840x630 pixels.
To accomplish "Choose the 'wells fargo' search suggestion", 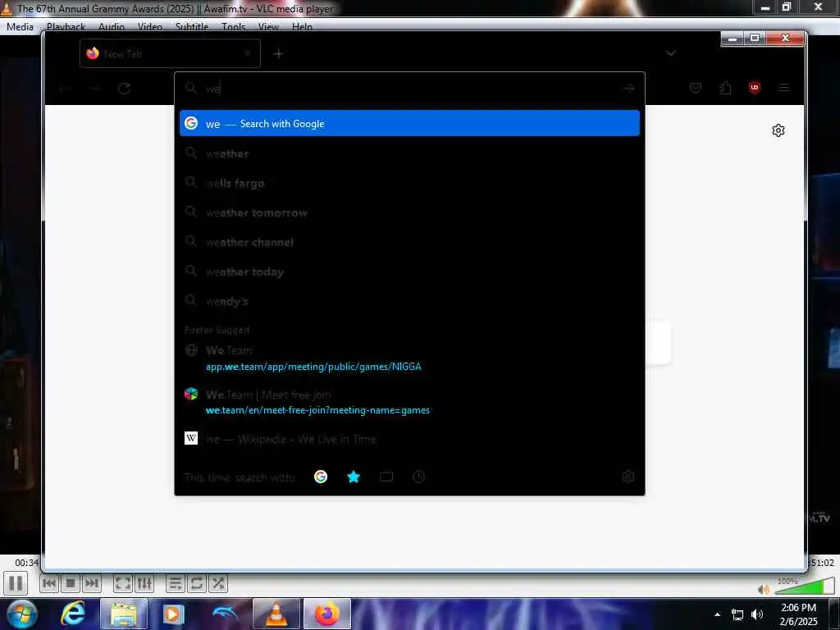I will click(410, 183).
